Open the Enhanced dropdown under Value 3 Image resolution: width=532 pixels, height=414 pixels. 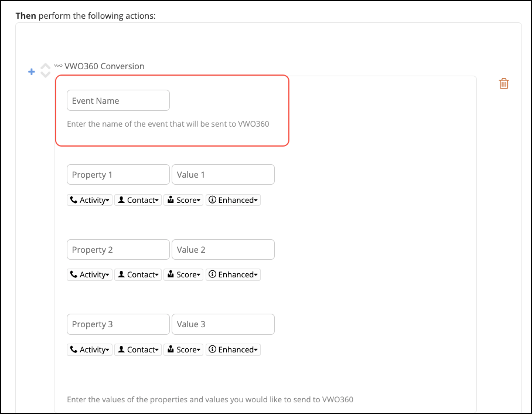[x=233, y=349]
